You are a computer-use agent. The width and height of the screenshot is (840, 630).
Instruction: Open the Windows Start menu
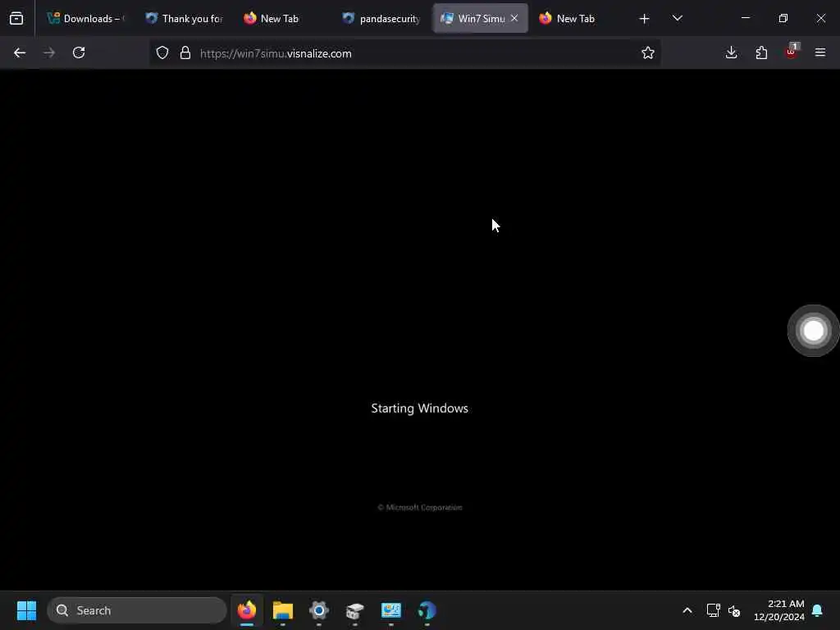click(26, 610)
